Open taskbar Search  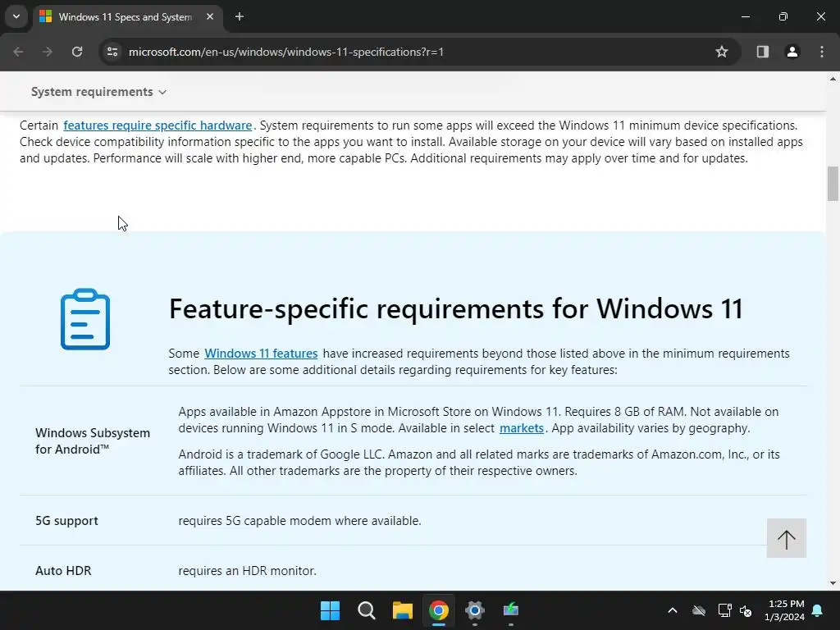pyautogui.click(x=367, y=610)
